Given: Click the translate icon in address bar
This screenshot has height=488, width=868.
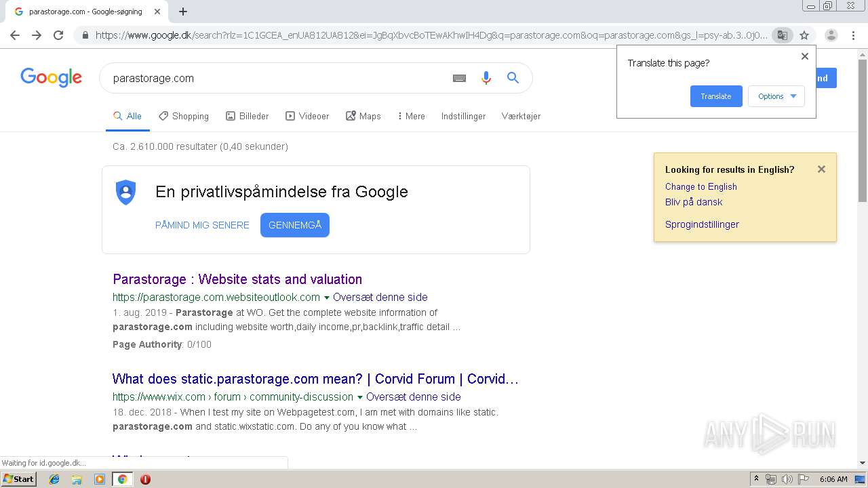Looking at the screenshot, I should click(782, 35).
